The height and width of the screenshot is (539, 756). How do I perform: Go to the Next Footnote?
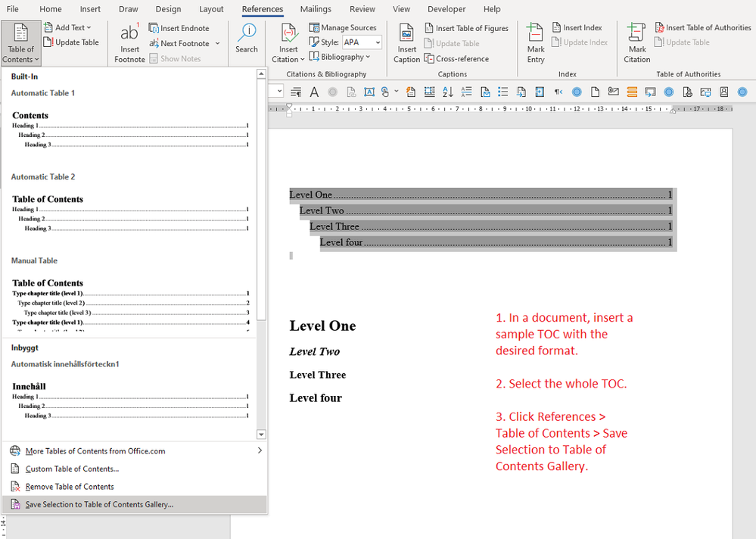pyautogui.click(x=179, y=43)
